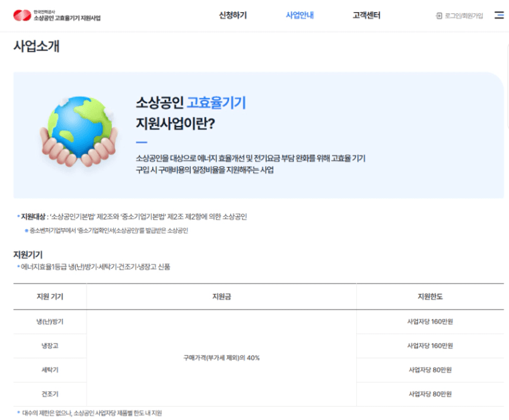
Task: Select the 세탁기 table row label
Action: click(x=50, y=370)
